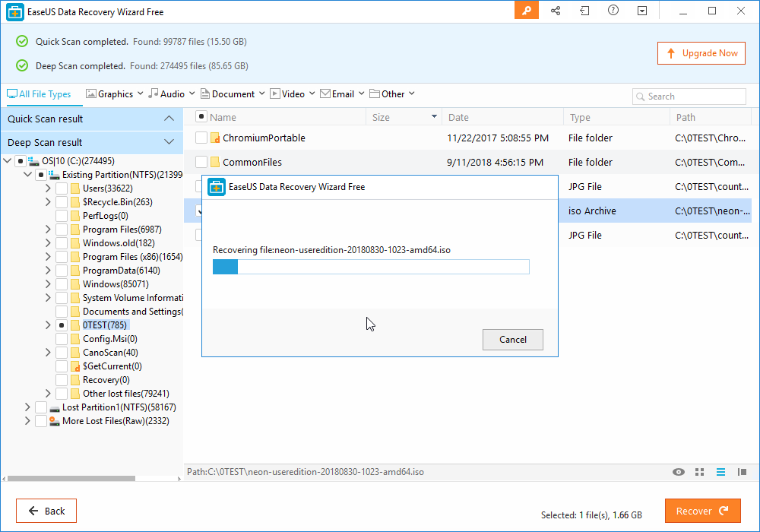Click the Lost Partition1 drive icon
Screen dimensions: 760x532
(x=55, y=408)
